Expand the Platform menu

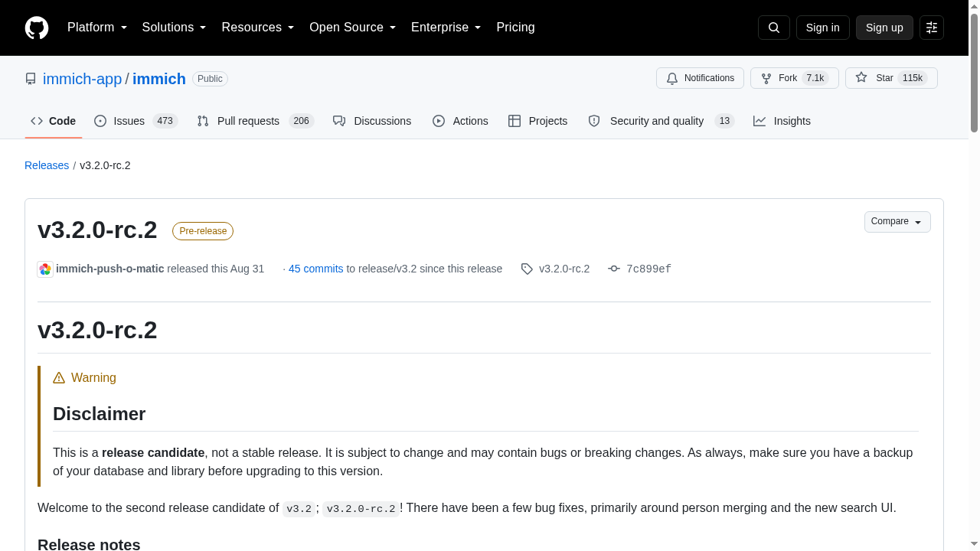97,28
